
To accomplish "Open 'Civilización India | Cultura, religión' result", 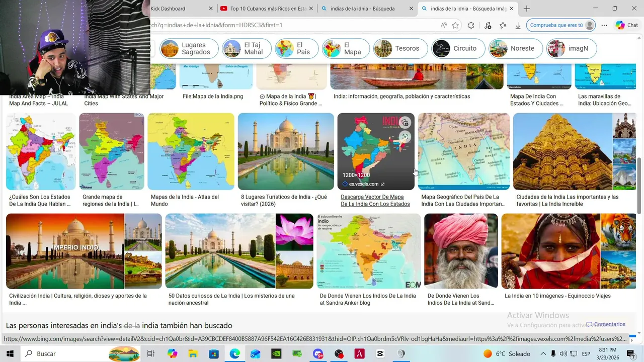I will 78,299.
